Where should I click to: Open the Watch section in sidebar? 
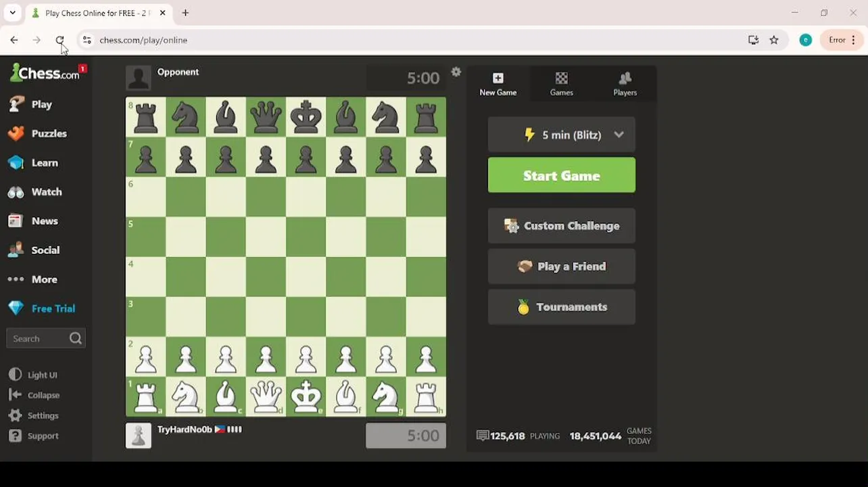click(34, 191)
